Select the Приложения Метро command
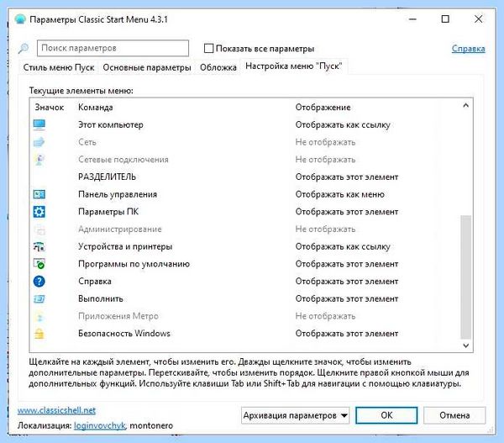This screenshot has width=504, height=443. pyautogui.click(x=118, y=316)
